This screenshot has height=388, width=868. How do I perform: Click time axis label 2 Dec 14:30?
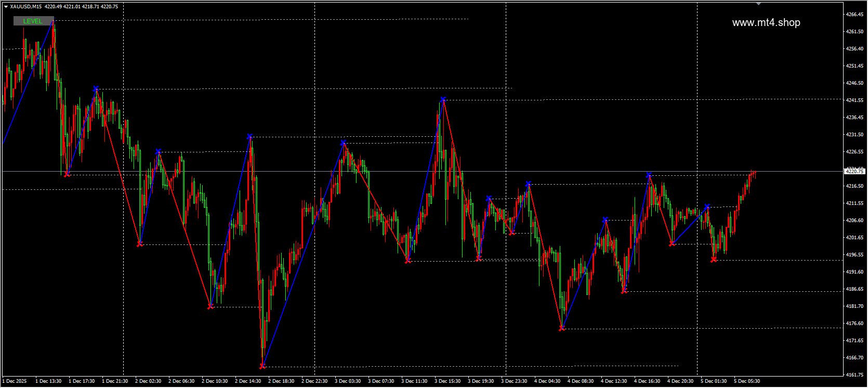click(248, 381)
